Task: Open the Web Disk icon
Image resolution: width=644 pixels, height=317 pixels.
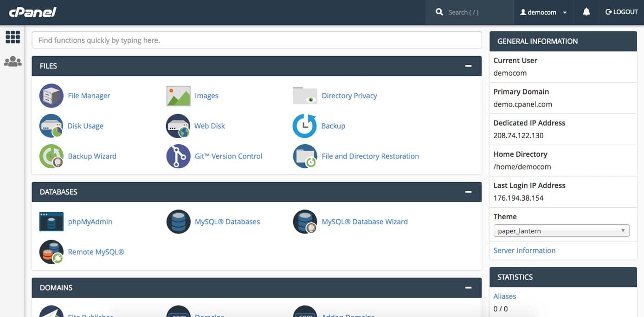Action: [178, 126]
